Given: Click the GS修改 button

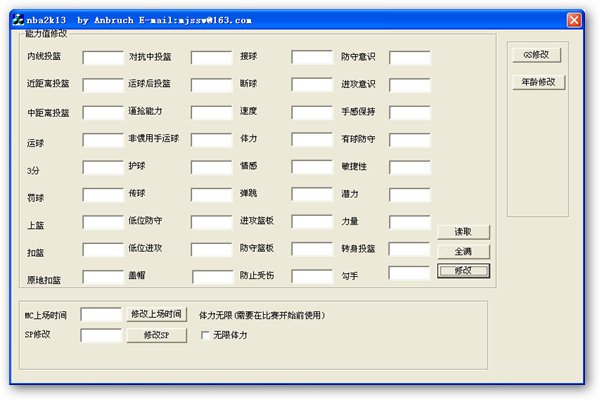Looking at the screenshot, I should pos(536,55).
